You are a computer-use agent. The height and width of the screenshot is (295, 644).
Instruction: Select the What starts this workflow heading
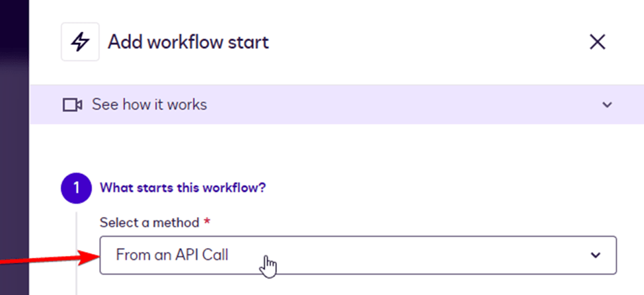(x=182, y=188)
